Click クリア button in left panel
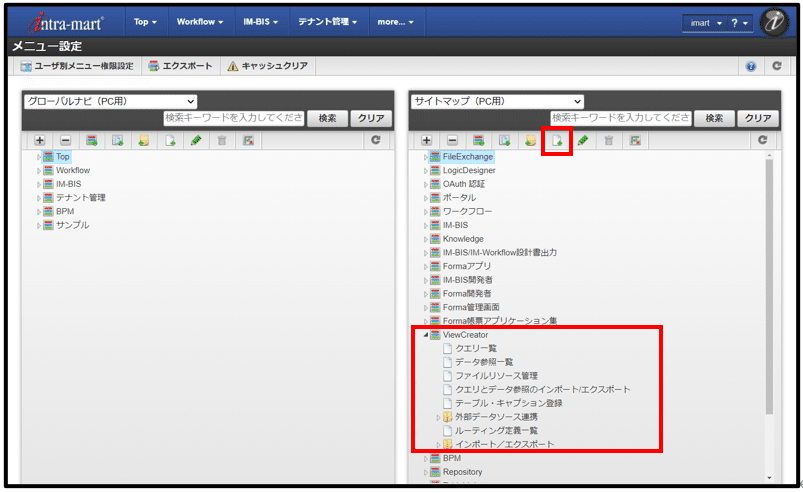Image resolution: width=803 pixels, height=493 pixels. (371, 118)
